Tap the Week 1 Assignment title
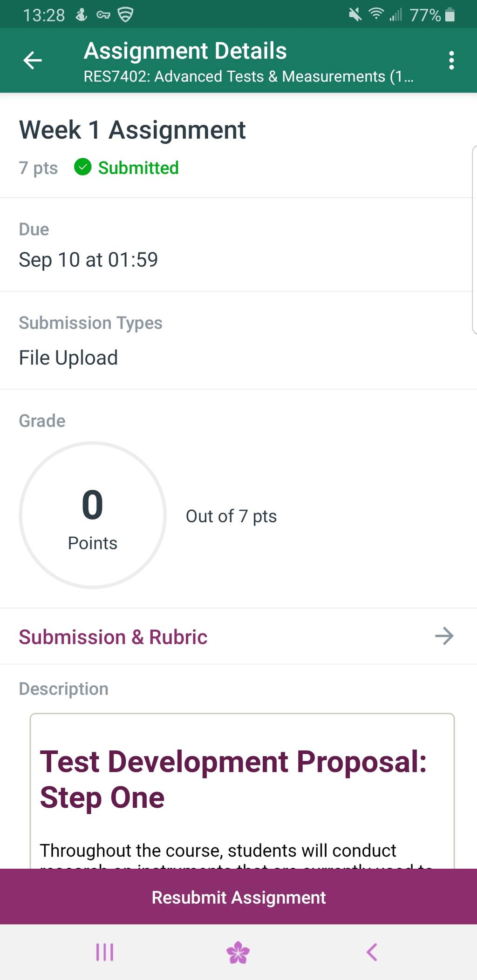Screen dimensions: 477x980 coord(132,130)
